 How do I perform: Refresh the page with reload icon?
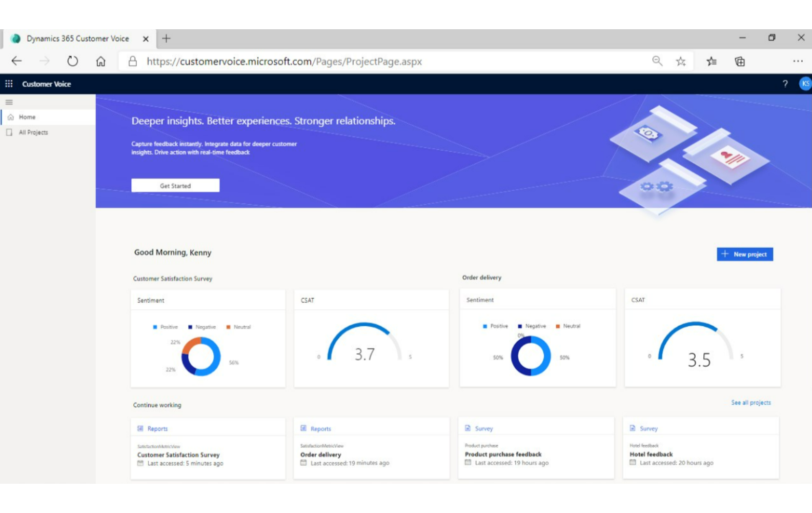coord(72,61)
